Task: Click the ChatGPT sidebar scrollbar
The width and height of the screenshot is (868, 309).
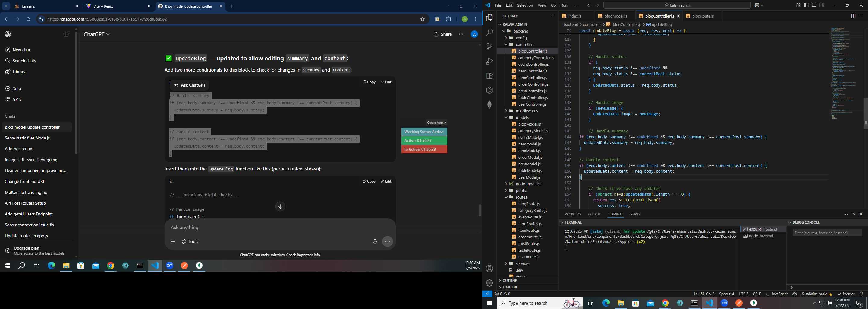Action: [76, 93]
